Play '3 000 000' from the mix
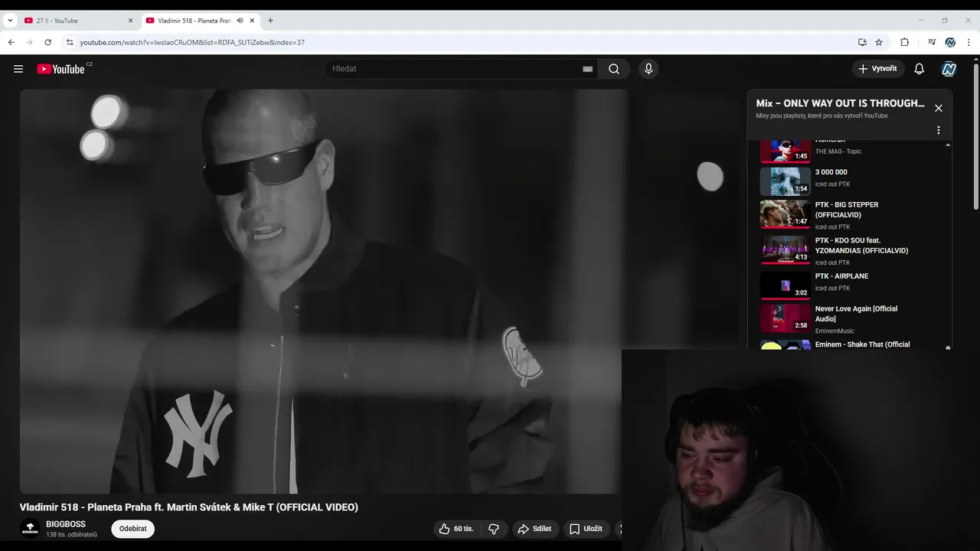The height and width of the screenshot is (551, 980). click(x=831, y=172)
